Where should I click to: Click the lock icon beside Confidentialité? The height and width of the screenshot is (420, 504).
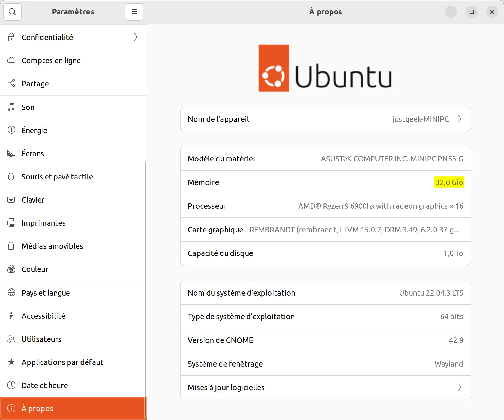click(11, 37)
